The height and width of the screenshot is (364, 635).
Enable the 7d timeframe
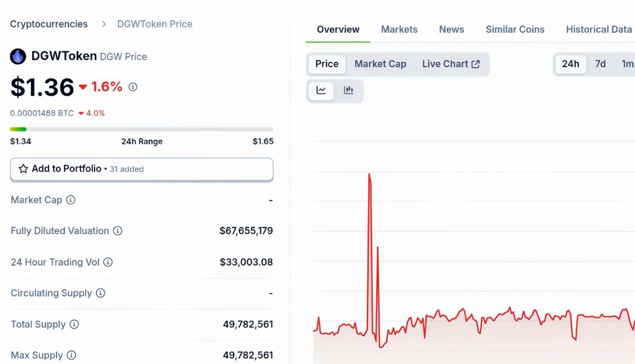pyautogui.click(x=600, y=63)
